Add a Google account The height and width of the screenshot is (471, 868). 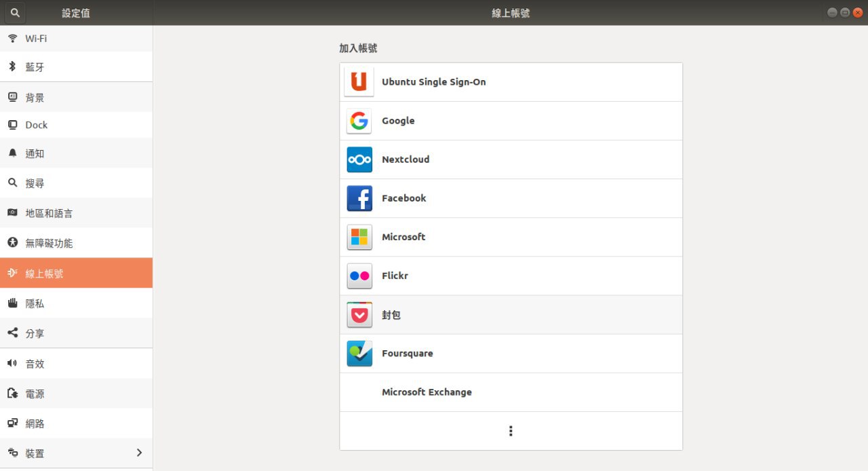point(511,121)
